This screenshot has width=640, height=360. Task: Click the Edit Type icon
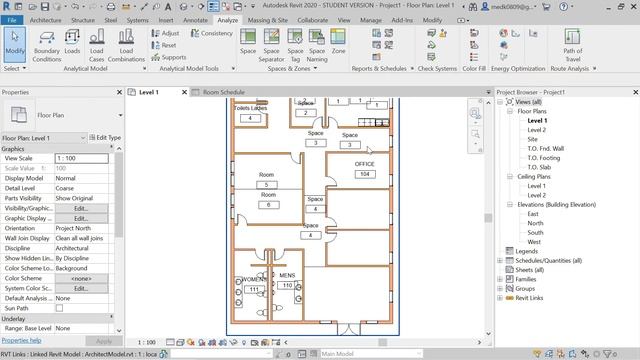click(105, 138)
